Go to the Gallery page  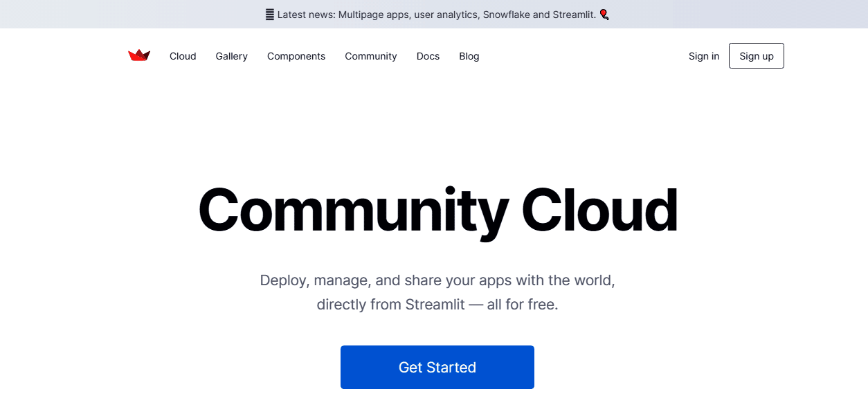click(x=231, y=56)
